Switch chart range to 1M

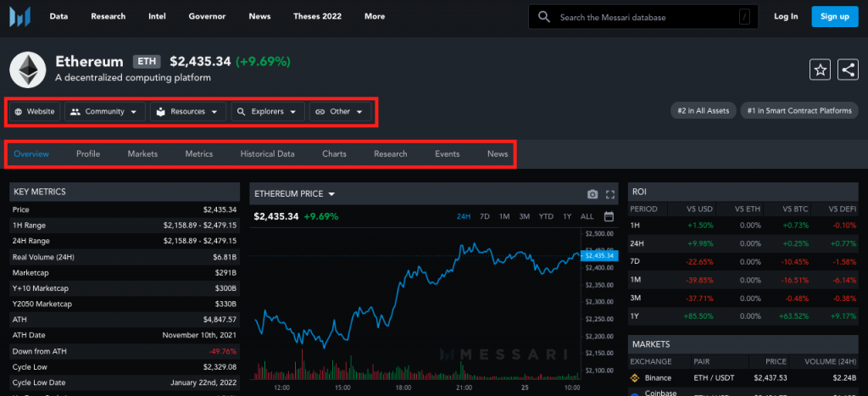click(x=504, y=216)
